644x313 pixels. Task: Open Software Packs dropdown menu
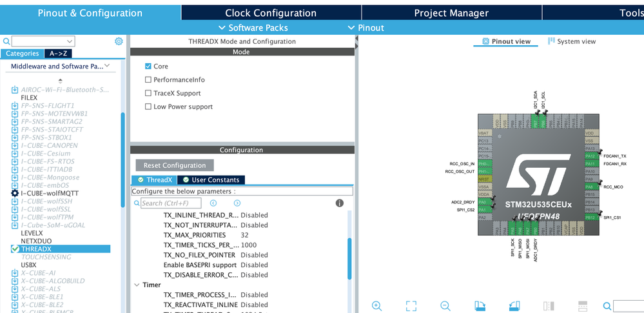click(x=253, y=28)
